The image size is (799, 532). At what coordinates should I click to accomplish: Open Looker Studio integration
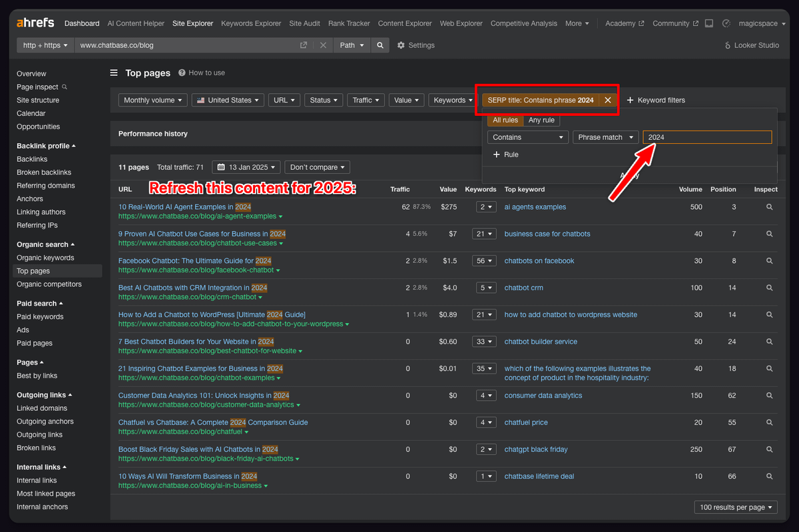[752, 45]
